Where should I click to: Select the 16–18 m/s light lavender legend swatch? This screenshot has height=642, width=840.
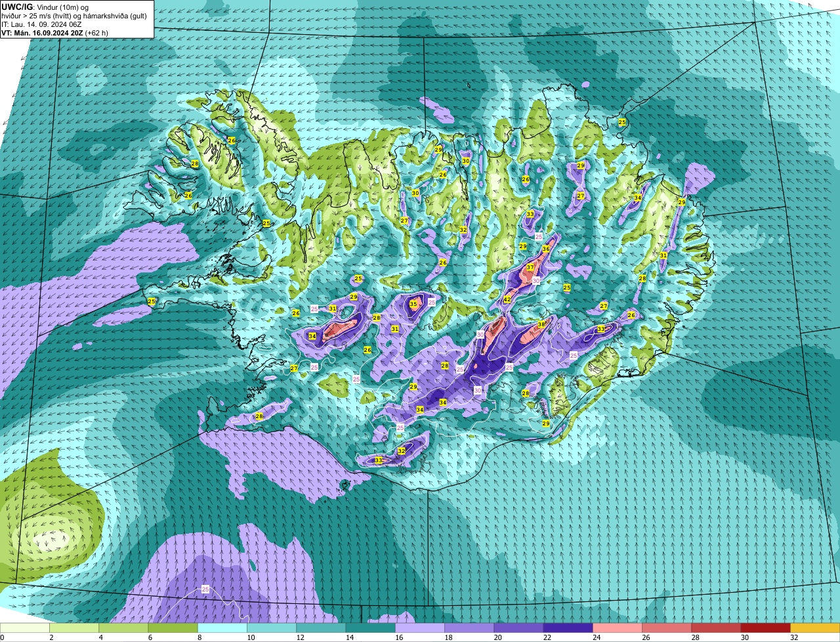coord(420,628)
